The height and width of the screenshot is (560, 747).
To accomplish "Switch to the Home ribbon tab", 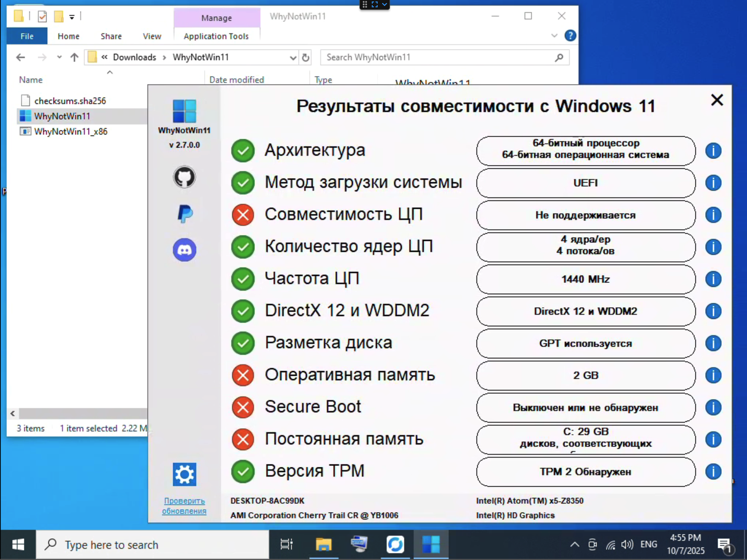I will coord(68,36).
